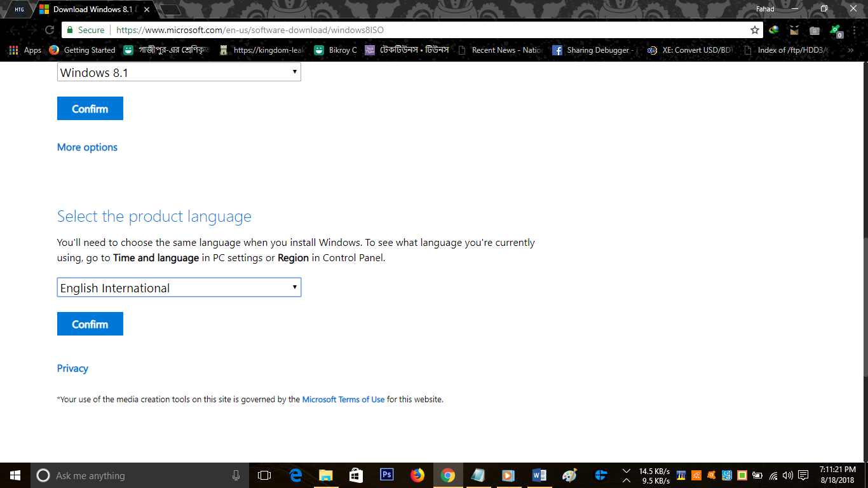868x488 pixels.
Task: Open File Explorer from the taskbar
Action: click(x=326, y=475)
